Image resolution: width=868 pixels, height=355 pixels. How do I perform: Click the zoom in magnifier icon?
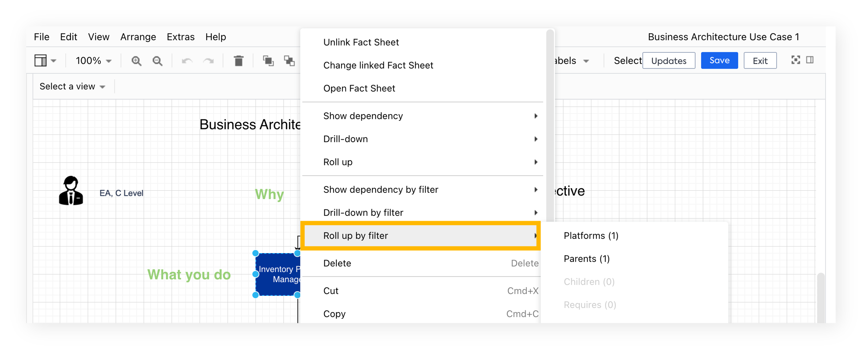pos(136,61)
